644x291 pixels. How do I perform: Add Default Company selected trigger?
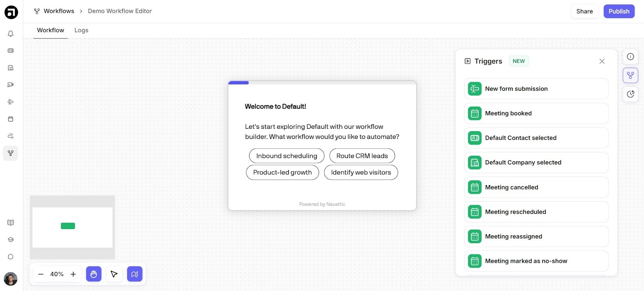click(x=536, y=163)
